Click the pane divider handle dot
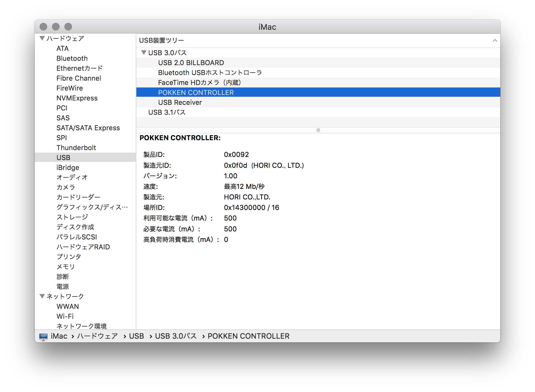 [318, 130]
